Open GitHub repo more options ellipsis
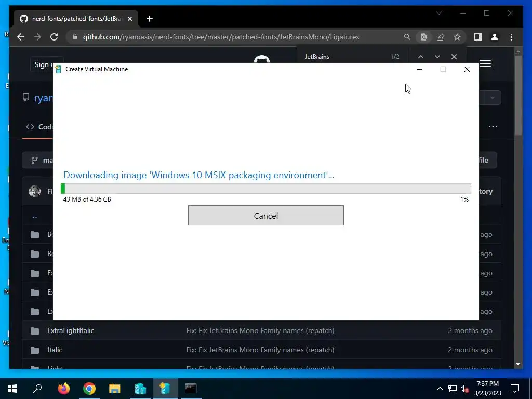532x399 pixels. pos(493,127)
